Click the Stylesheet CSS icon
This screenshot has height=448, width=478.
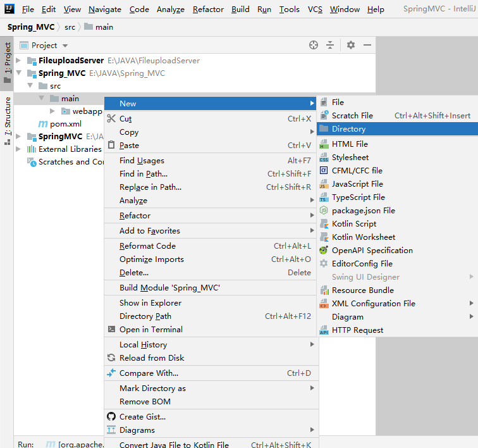[x=324, y=157]
